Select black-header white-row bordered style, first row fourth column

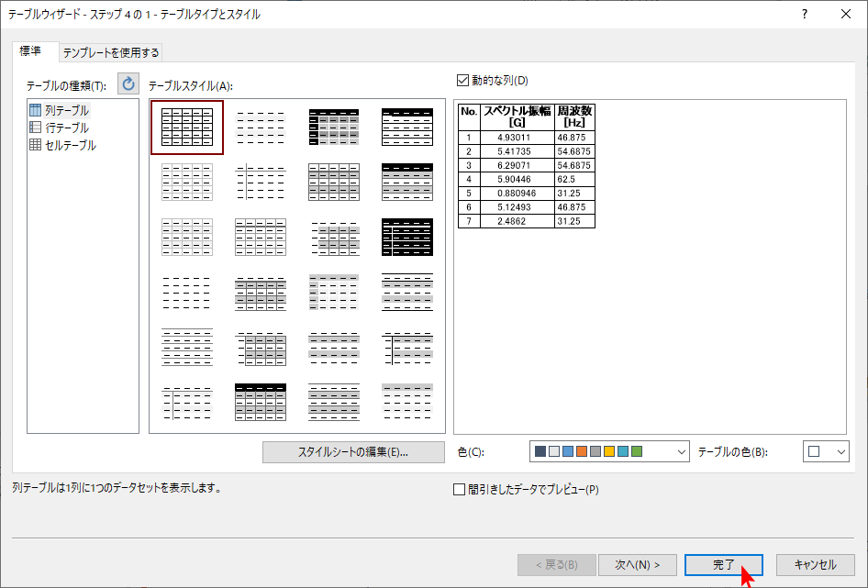406,128
